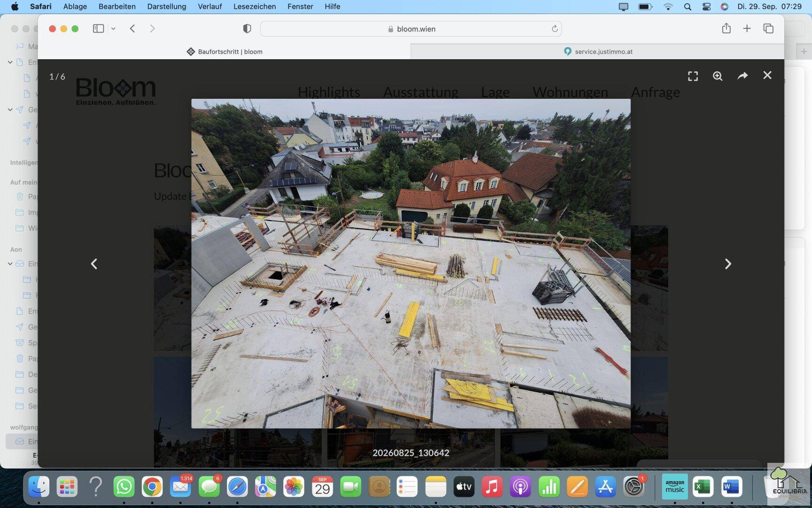
Task: Zoom in on the lightbox photo
Action: [x=718, y=76]
